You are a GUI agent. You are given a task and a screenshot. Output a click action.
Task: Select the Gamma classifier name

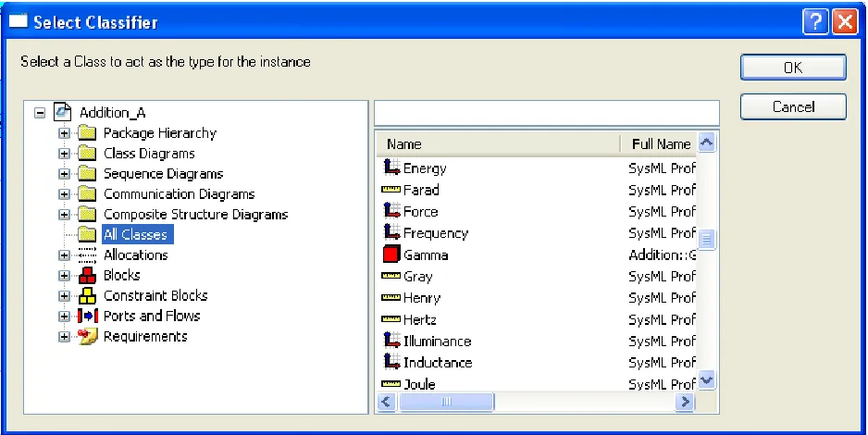426,255
